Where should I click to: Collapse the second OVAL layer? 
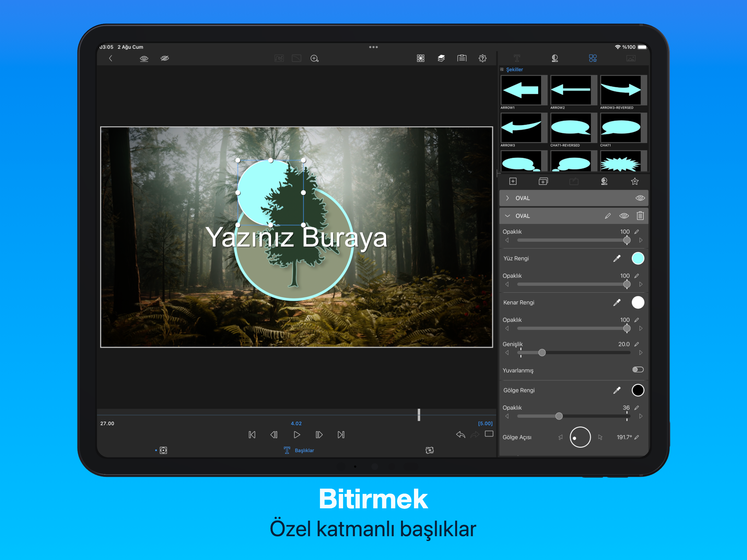507,215
